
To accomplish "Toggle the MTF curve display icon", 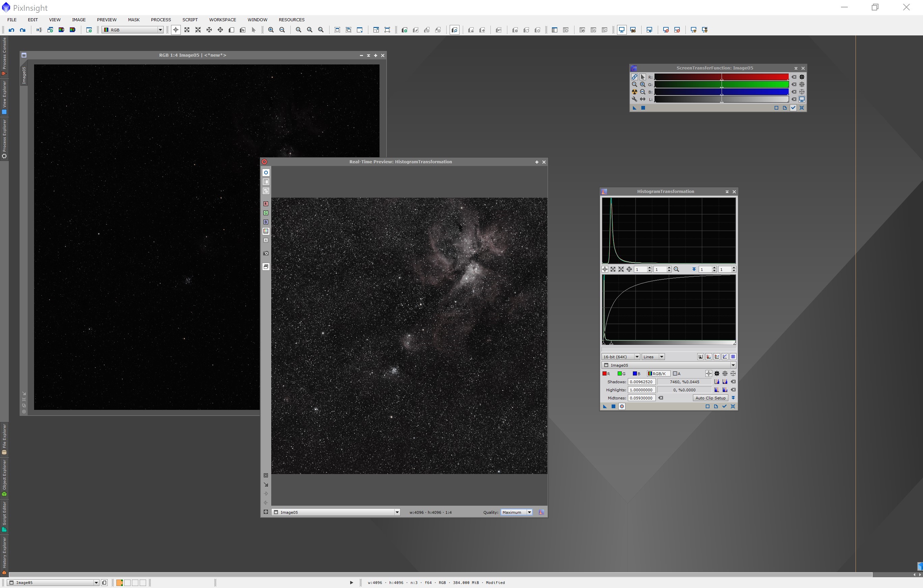I will [725, 357].
